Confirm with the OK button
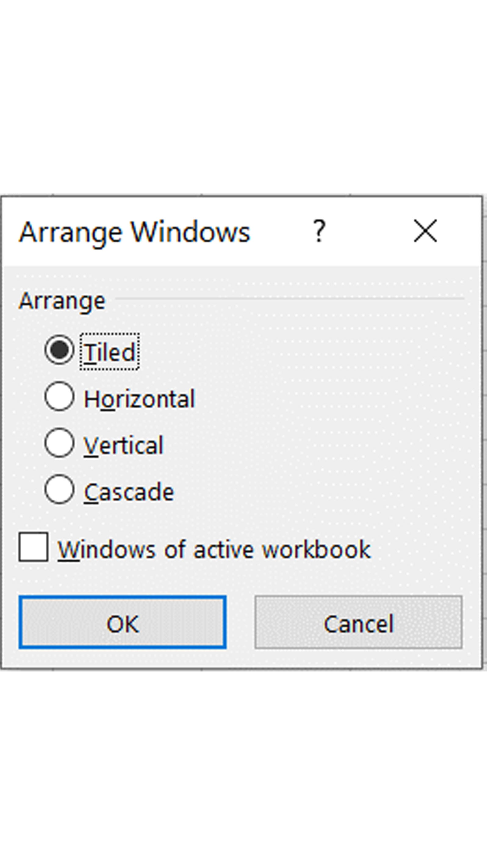 122,622
